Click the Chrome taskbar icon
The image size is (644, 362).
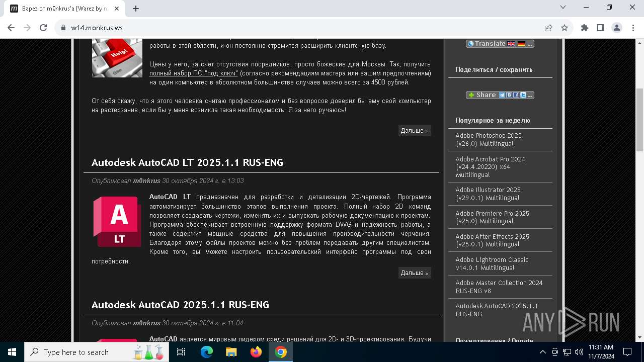pos(281,352)
